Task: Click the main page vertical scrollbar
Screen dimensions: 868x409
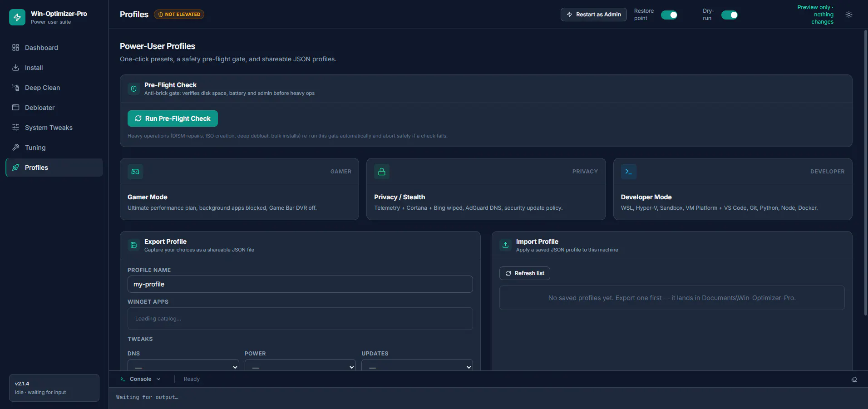Action: pyautogui.click(x=865, y=172)
